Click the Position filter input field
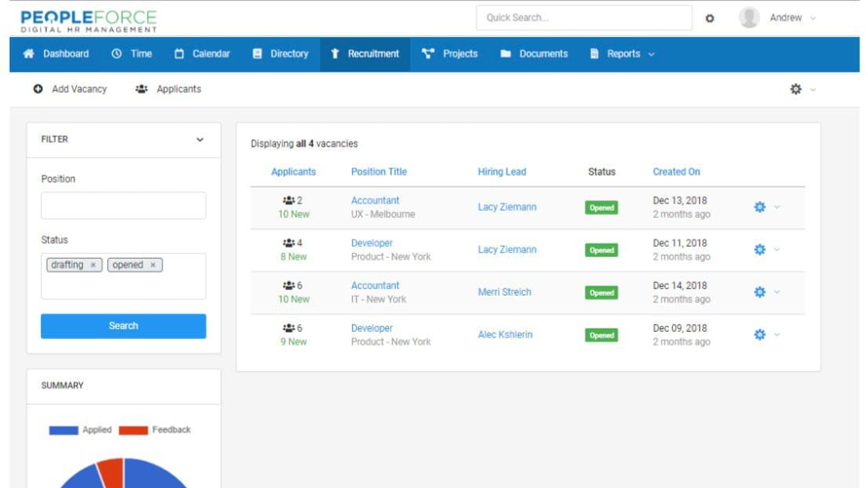Viewport: 868px width, 488px height. point(123,205)
